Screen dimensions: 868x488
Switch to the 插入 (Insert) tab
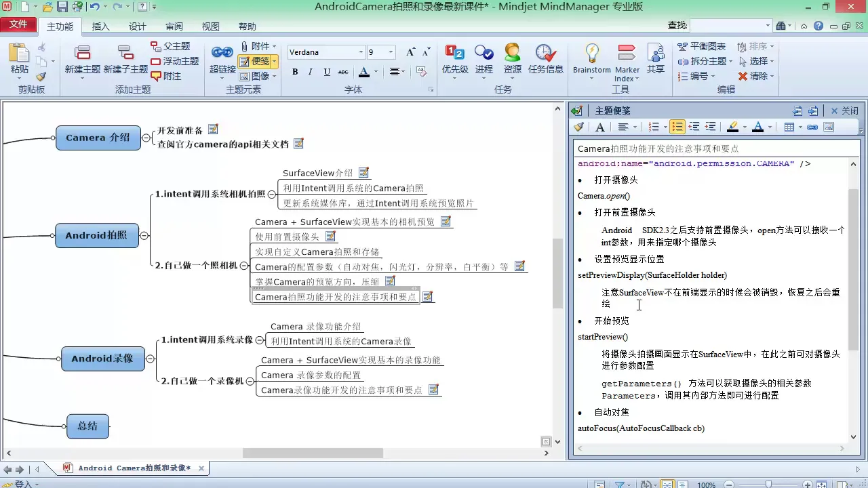pos(100,26)
